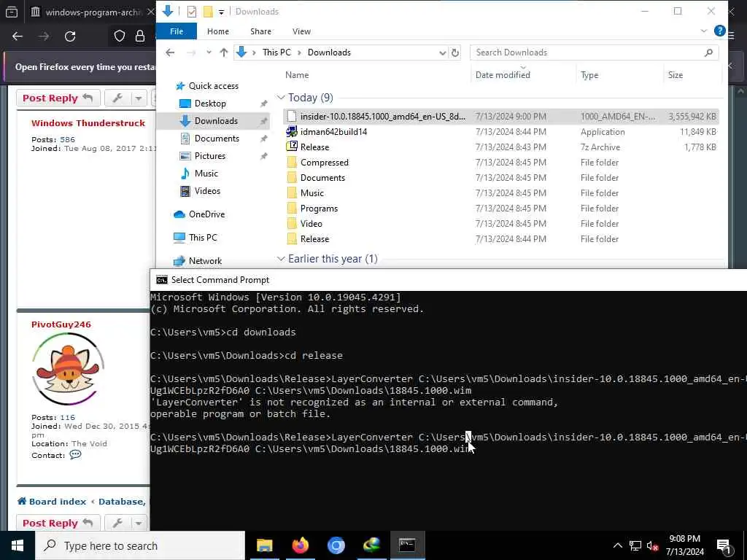Screen dimensions: 747x560
Task: Open File Explorer from the taskbar
Action: click(x=264, y=545)
